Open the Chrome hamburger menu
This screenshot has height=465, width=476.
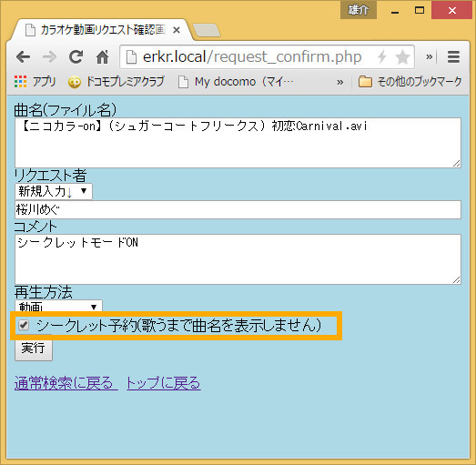pyautogui.click(x=453, y=56)
